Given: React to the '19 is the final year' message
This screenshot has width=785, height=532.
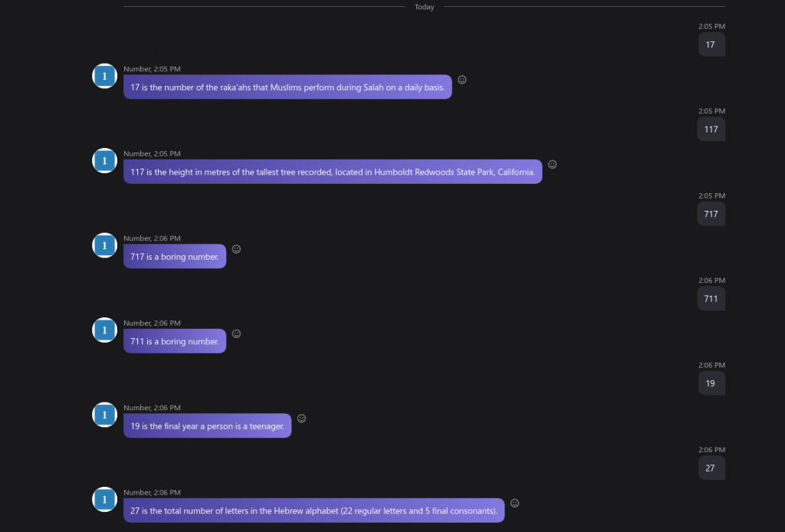Looking at the screenshot, I should tap(301, 419).
